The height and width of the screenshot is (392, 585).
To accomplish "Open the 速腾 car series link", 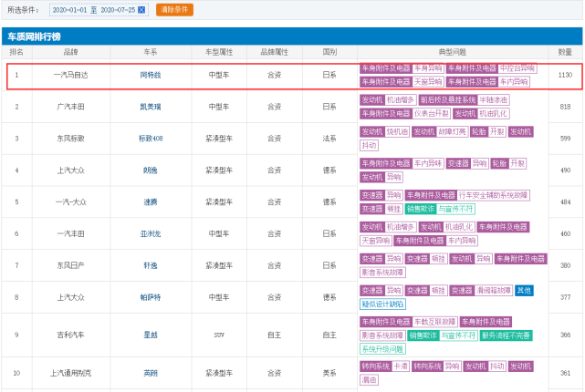I will click(151, 202).
